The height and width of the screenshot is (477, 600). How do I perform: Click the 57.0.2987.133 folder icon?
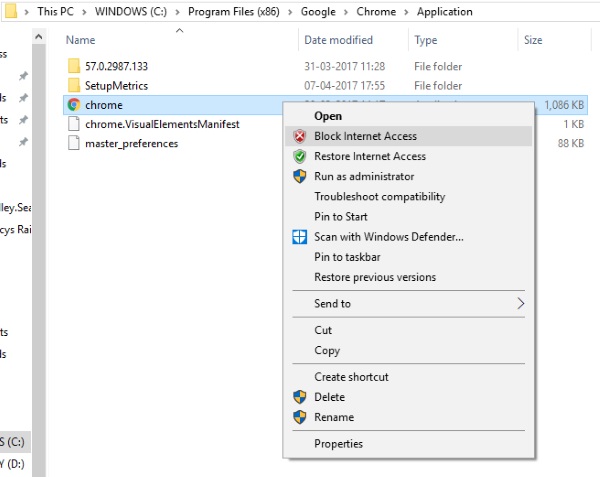[74, 66]
